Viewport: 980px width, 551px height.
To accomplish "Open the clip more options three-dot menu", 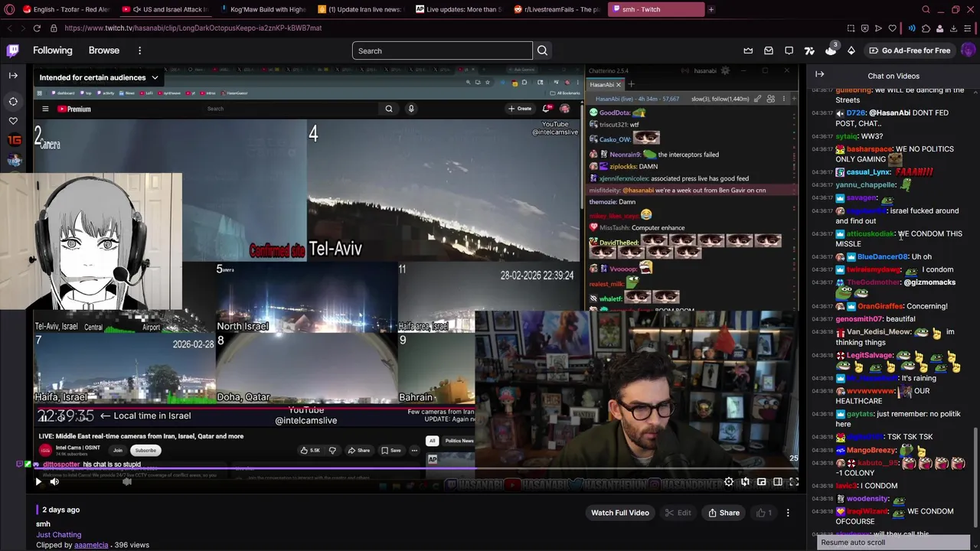I will coord(788,513).
